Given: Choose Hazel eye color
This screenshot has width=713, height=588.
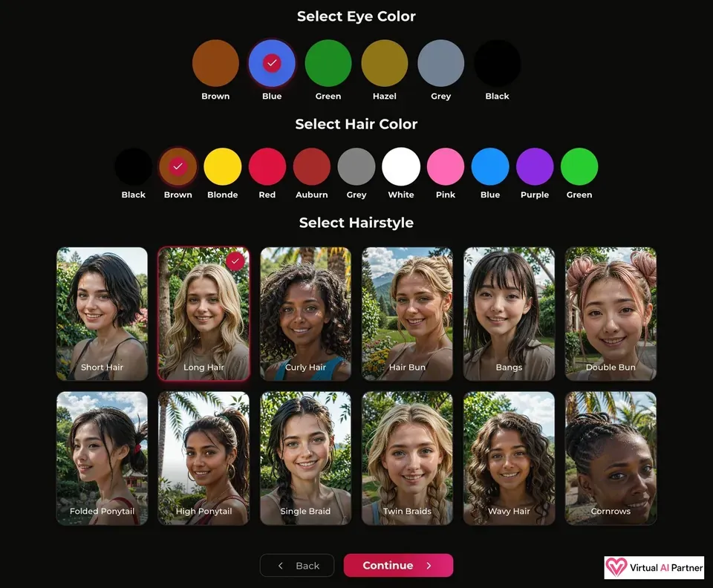Looking at the screenshot, I should coord(384,63).
